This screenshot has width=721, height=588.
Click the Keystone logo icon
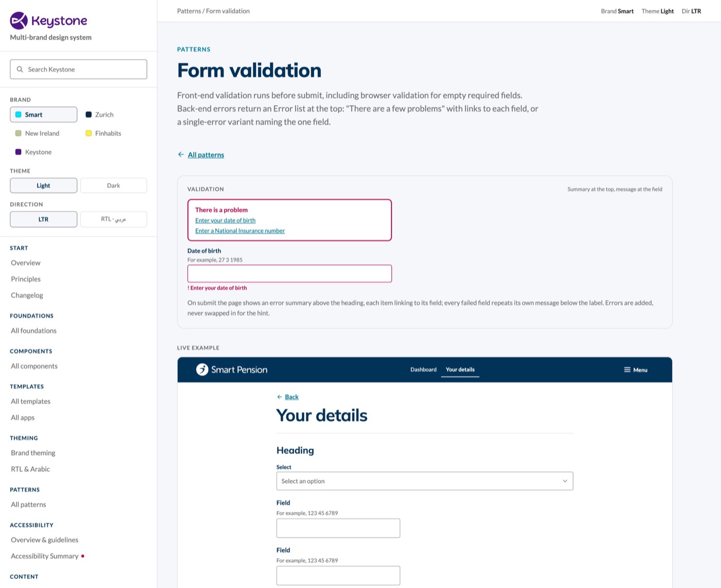[19, 21]
